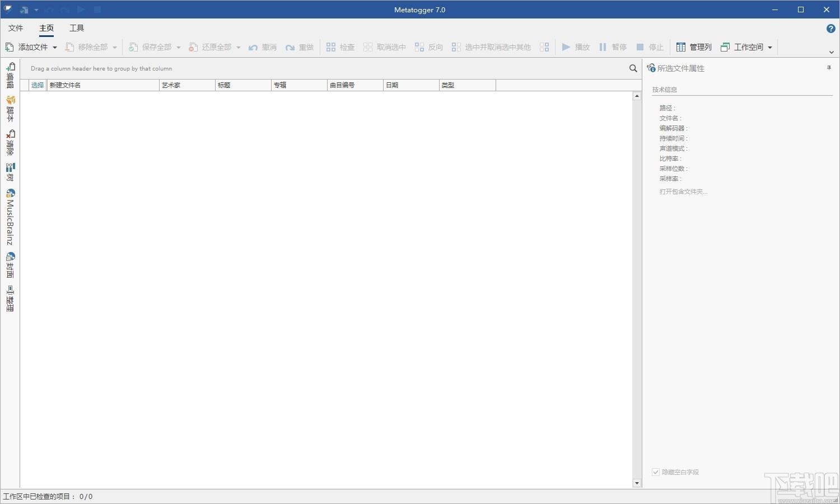Sort by the 专辑 column header
840x504 pixels.
coord(299,85)
